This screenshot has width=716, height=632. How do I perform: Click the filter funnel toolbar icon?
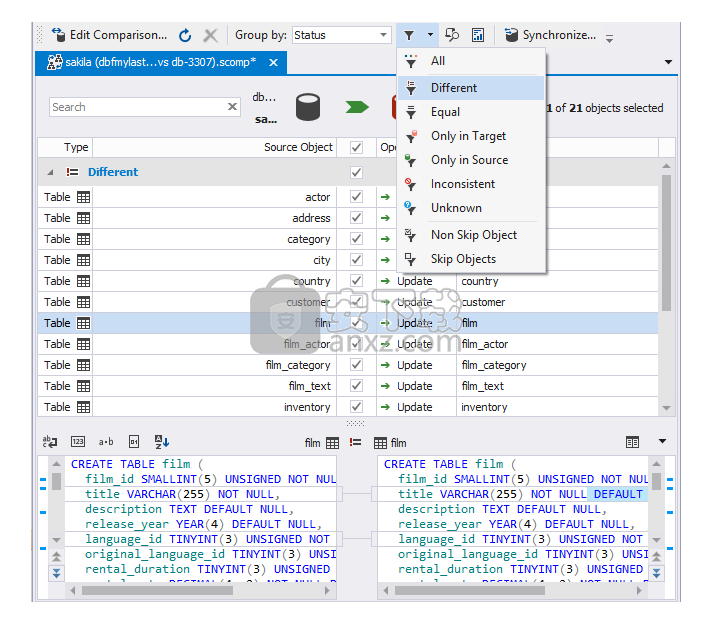[409, 35]
